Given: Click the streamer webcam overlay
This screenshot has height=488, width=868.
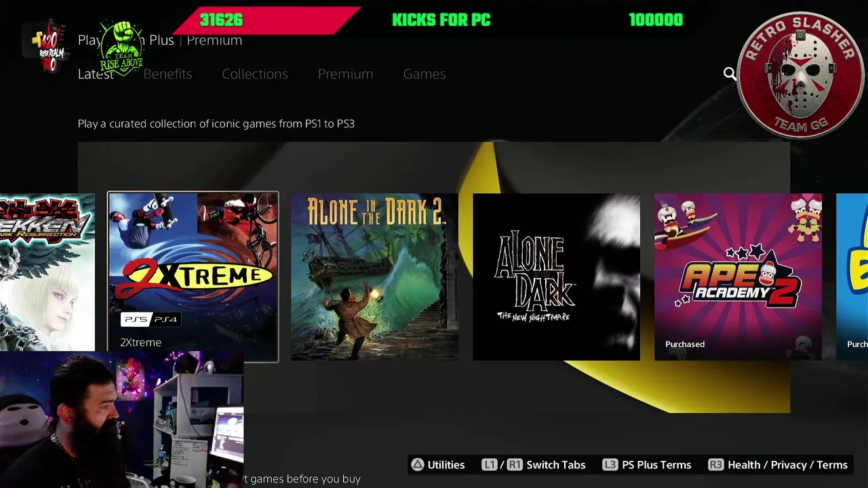Looking at the screenshot, I should pyautogui.click(x=122, y=420).
